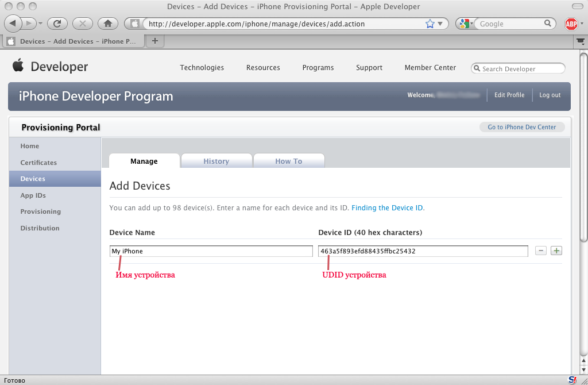
Task: Open the Adblock Plus ABP icon
Action: coord(571,24)
